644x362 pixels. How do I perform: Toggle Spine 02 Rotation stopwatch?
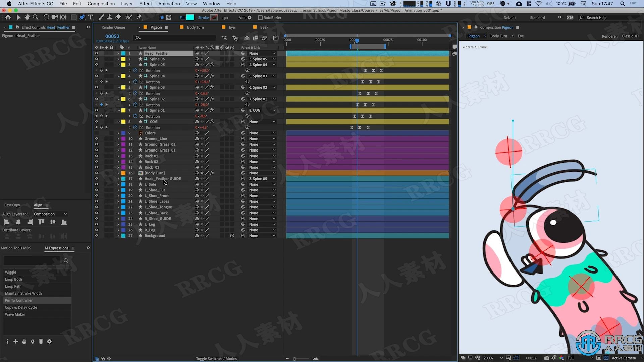135,105
